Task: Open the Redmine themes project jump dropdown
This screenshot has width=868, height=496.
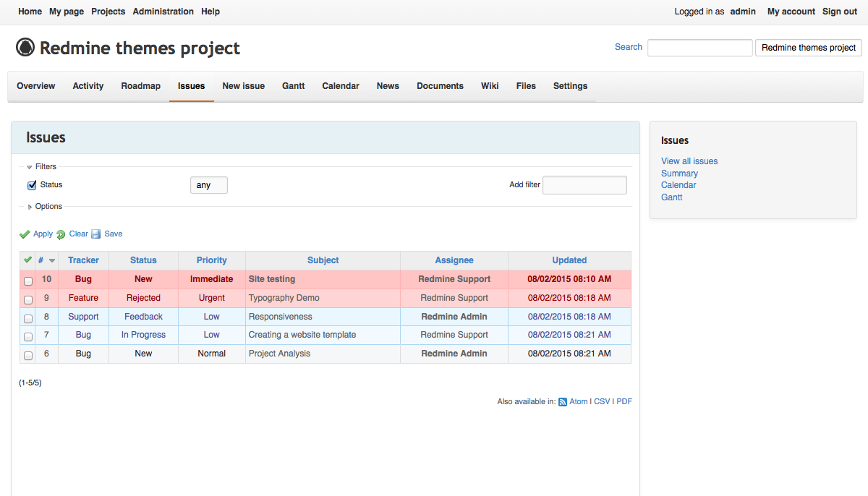Action: [x=809, y=48]
